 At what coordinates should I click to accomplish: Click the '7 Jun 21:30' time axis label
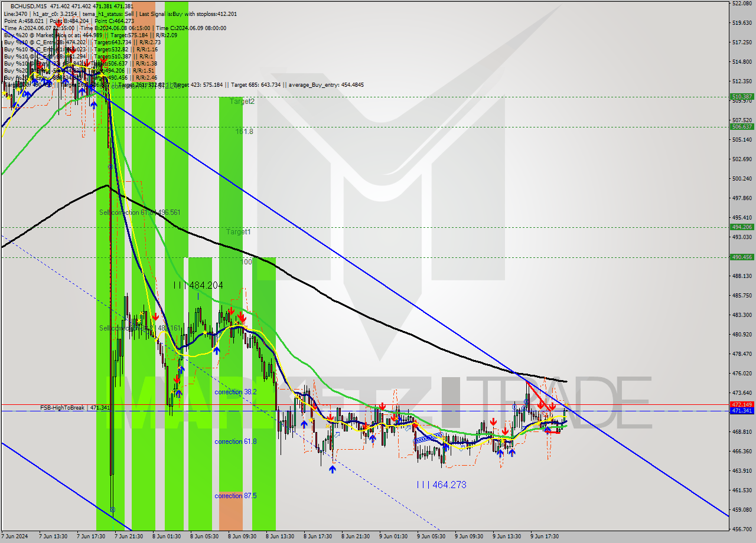click(x=129, y=537)
